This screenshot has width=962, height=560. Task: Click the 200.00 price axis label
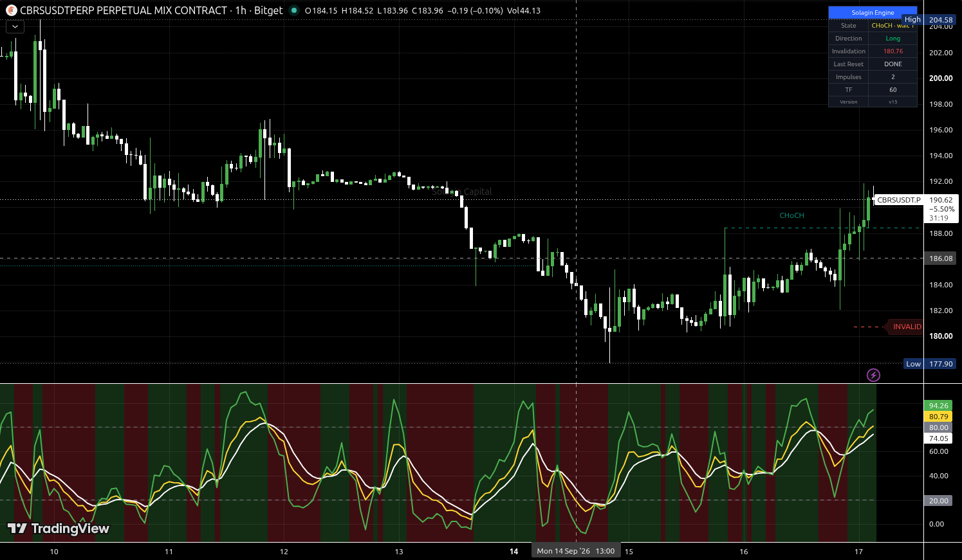pyautogui.click(x=941, y=78)
